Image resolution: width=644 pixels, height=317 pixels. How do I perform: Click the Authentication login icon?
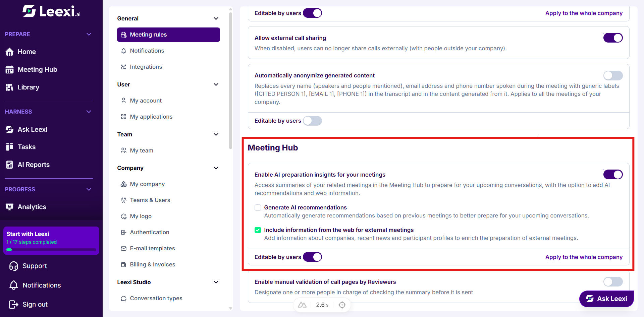(124, 232)
